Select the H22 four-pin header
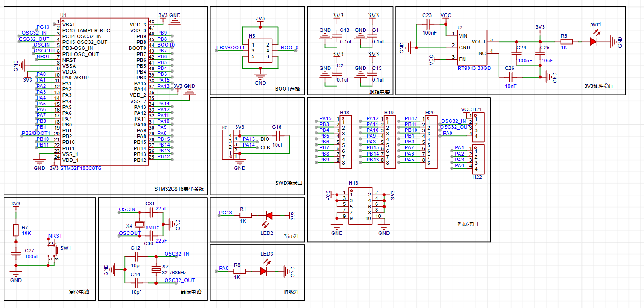The image size is (644, 308). pyautogui.click(x=478, y=159)
